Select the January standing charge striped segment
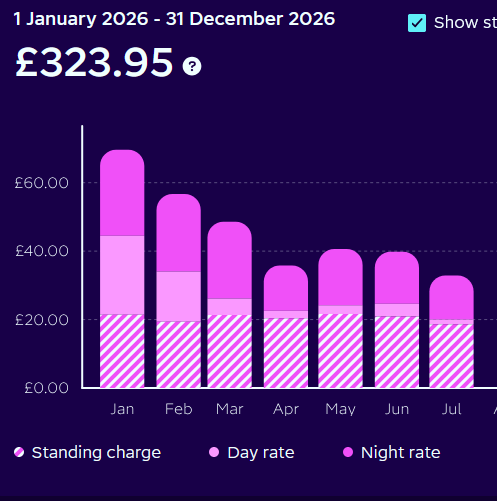The height and width of the screenshot is (501, 497). pyautogui.click(x=122, y=351)
